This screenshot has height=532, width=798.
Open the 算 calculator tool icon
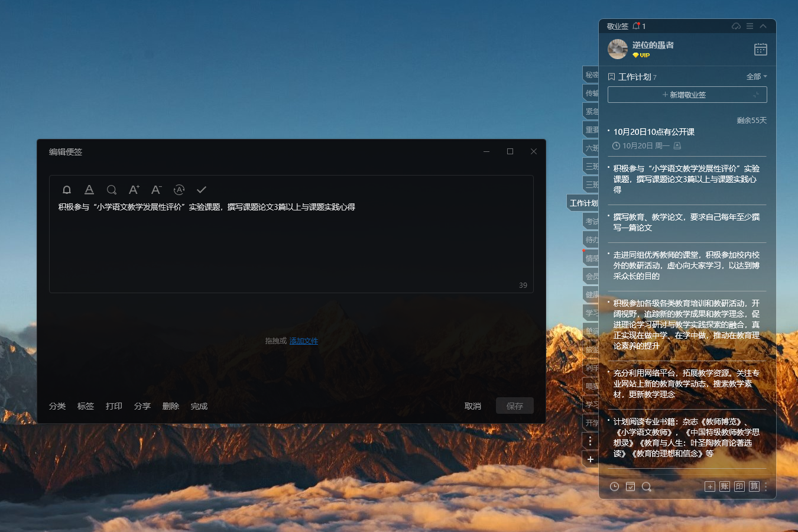754,486
